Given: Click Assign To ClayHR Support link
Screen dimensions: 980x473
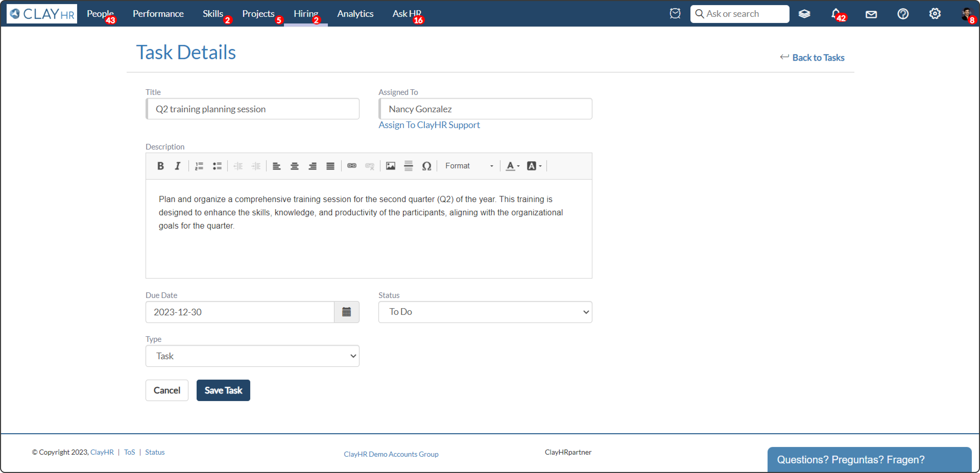Looking at the screenshot, I should tap(429, 125).
